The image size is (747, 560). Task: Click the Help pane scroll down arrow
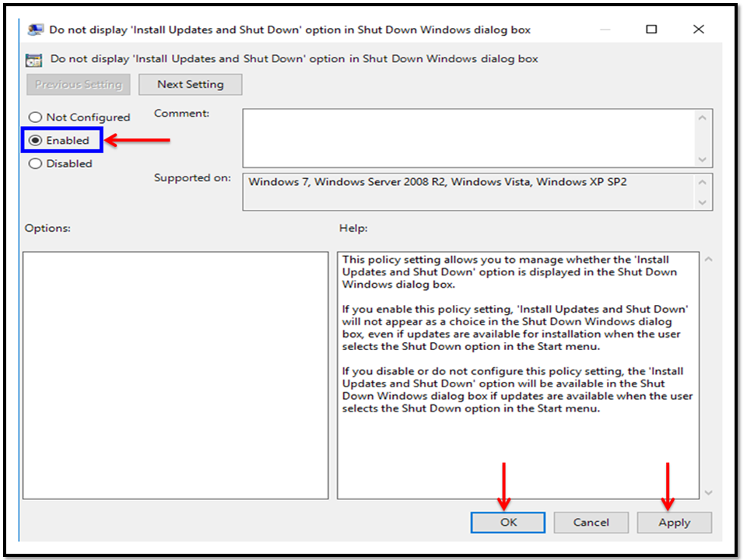[708, 492]
